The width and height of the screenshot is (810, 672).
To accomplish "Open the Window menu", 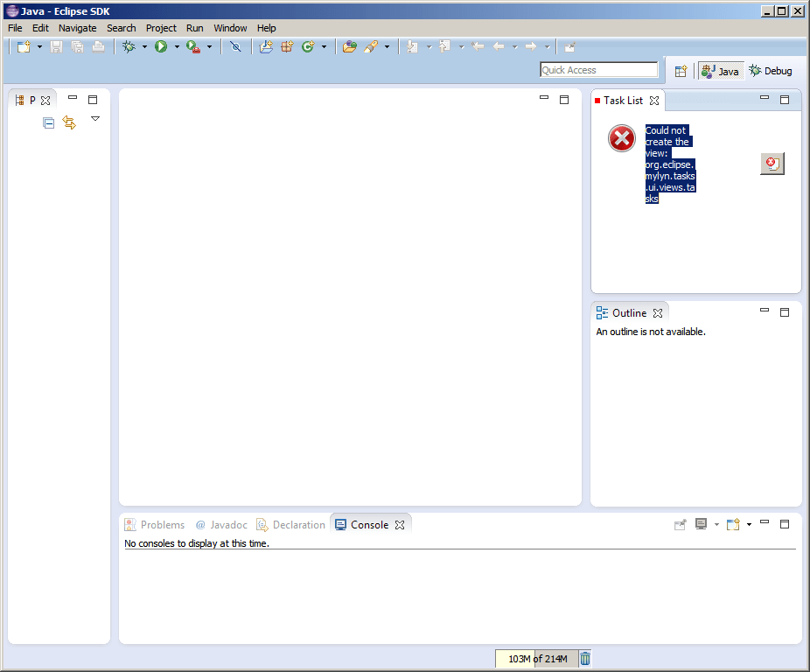I will click(230, 28).
